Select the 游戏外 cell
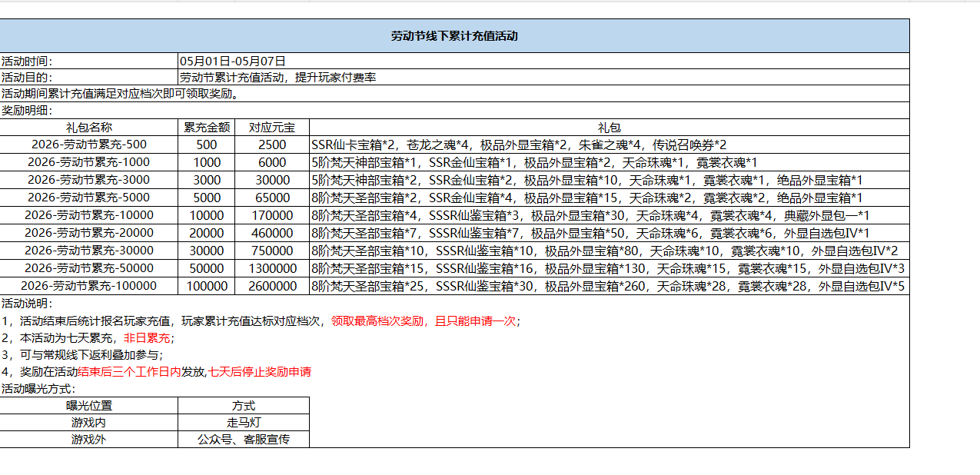 pyautogui.click(x=88, y=440)
